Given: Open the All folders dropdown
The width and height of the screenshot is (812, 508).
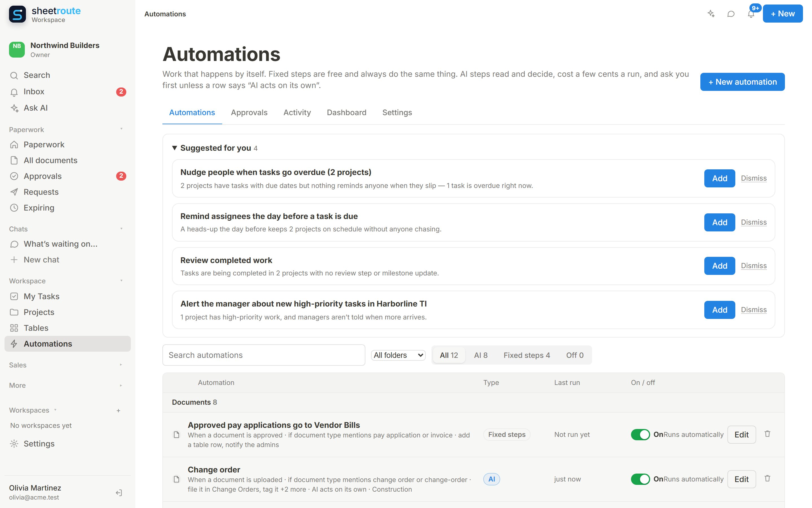Looking at the screenshot, I should point(398,355).
